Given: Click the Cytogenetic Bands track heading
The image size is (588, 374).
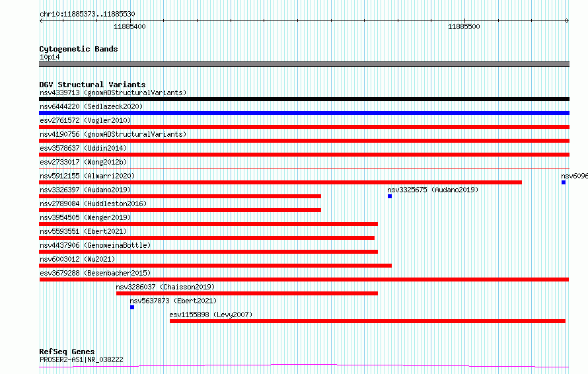Looking at the screenshot, I should pyautogui.click(x=79, y=49).
